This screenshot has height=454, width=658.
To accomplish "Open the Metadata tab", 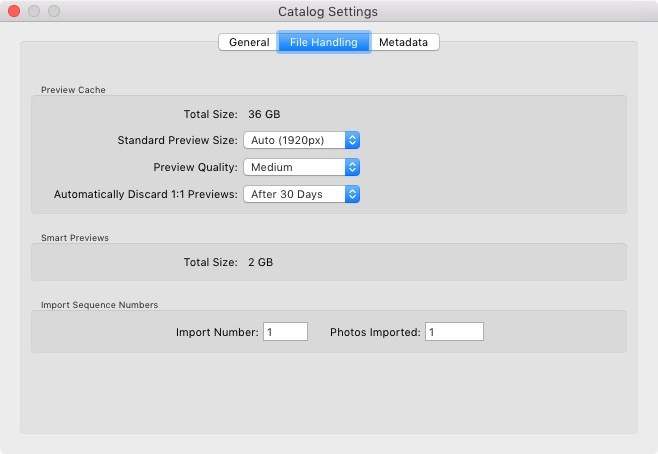I will [404, 42].
